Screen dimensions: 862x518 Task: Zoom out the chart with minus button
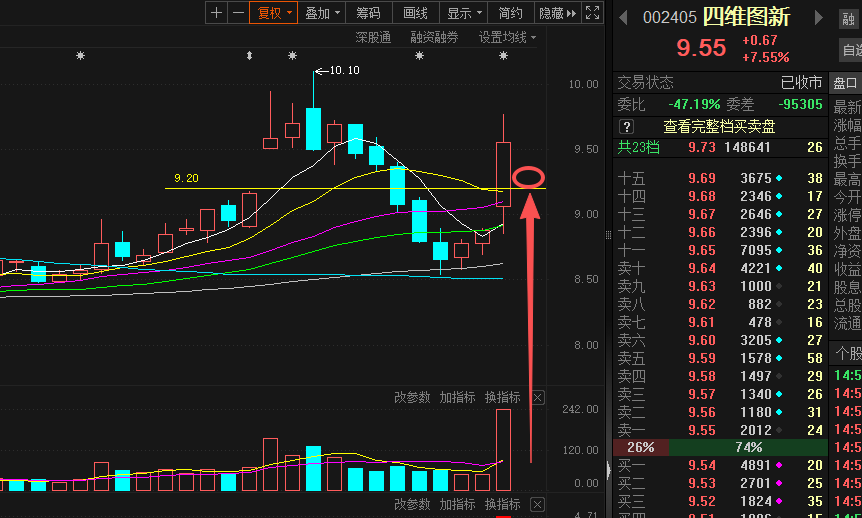click(x=238, y=13)
